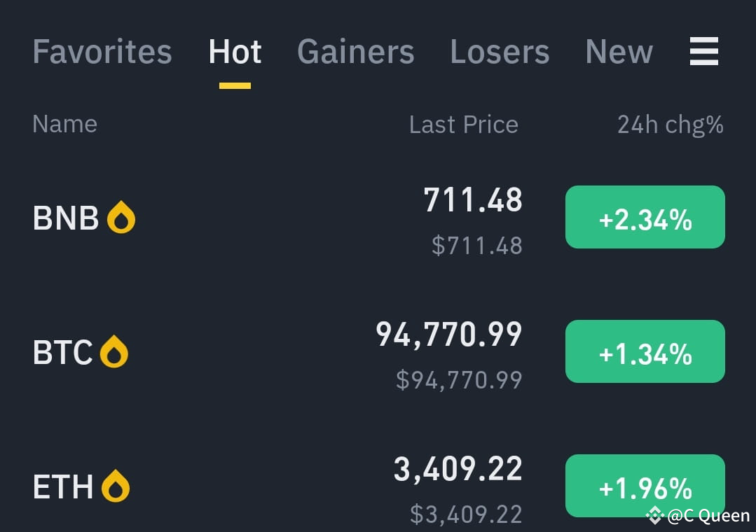
Task: Open the hamburger menu icon
Action: (x=703, y=52)
